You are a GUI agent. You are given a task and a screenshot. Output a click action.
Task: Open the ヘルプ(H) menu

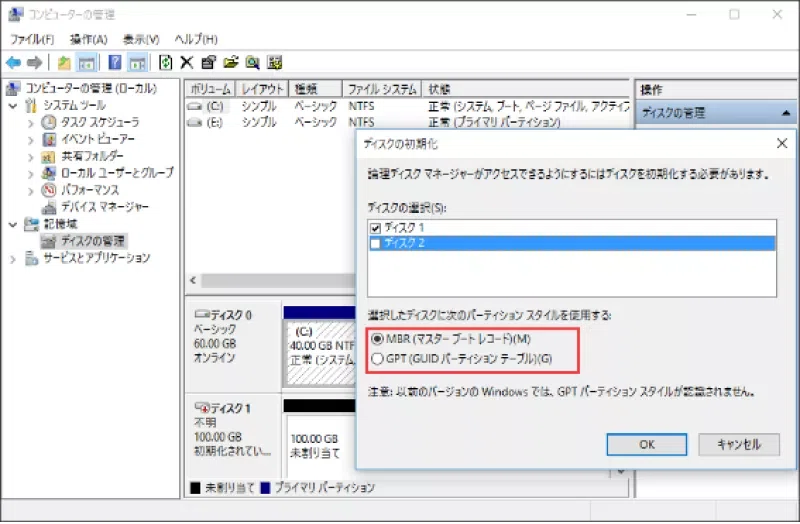[x=196, y=39]
